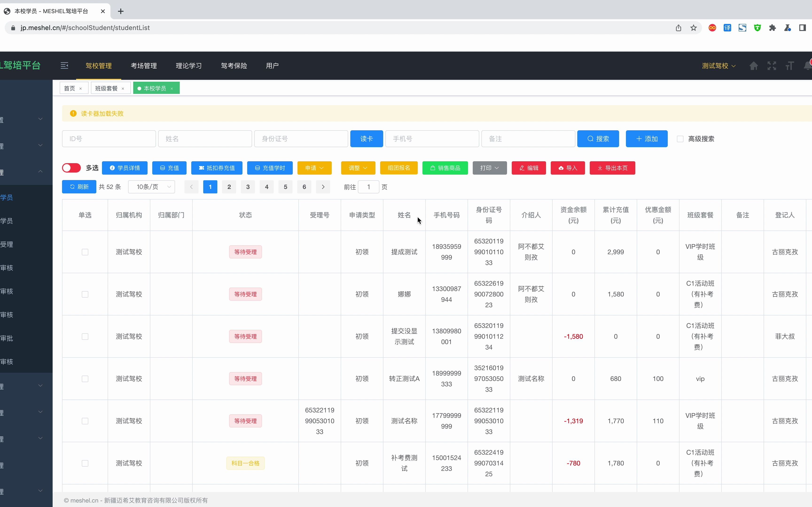
Task: Click the 手机号 input field
Action: (432, 139)
